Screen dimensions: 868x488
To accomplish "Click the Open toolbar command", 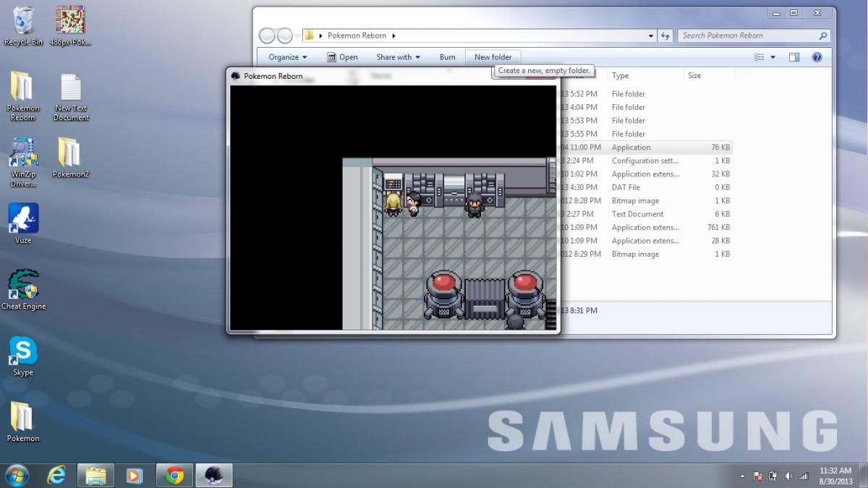I will click(342, 57).
